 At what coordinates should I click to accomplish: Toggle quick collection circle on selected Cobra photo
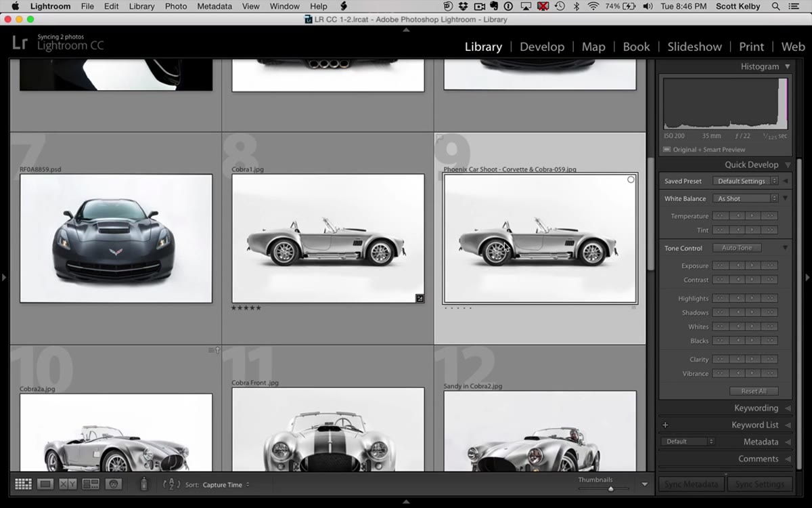click(631, 179)
